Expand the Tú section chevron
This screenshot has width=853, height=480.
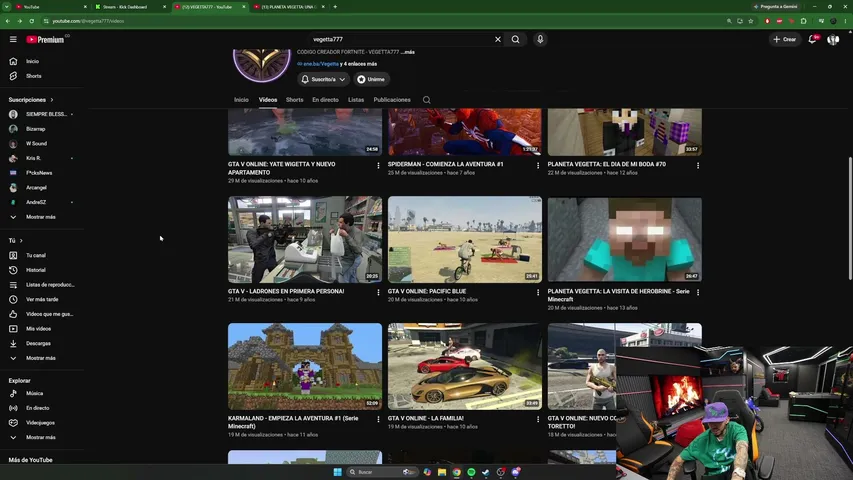21,240
